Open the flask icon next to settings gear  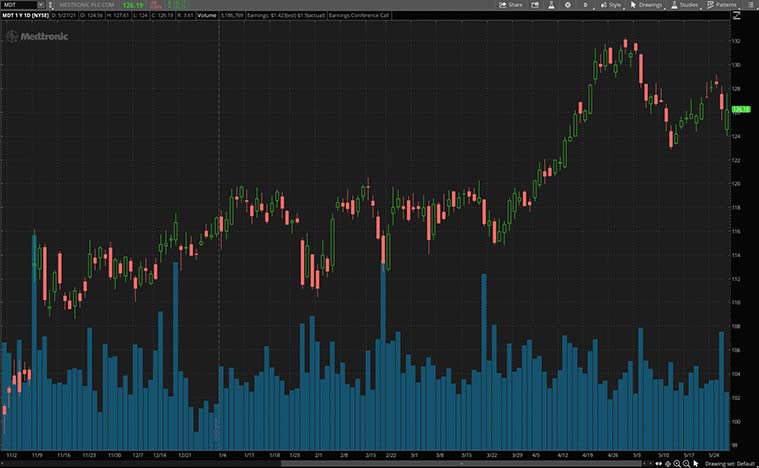pyautogui.click(x=551, y=5)
